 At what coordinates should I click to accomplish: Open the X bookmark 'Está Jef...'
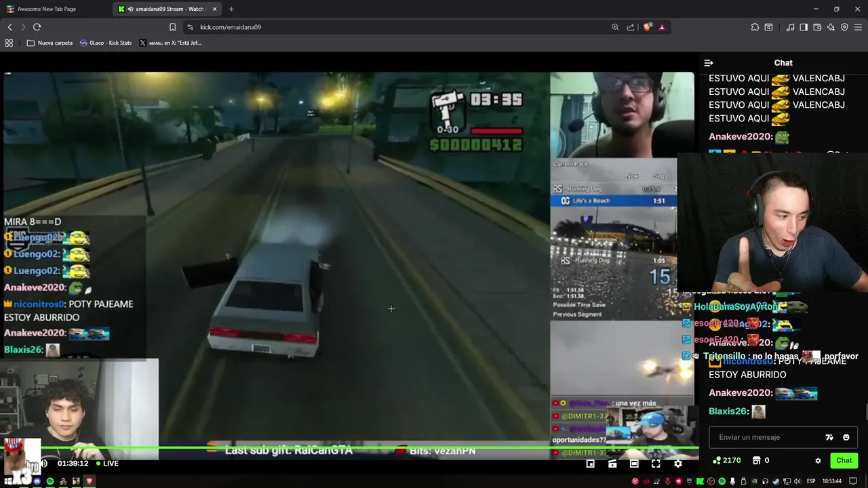click(170, 43)
